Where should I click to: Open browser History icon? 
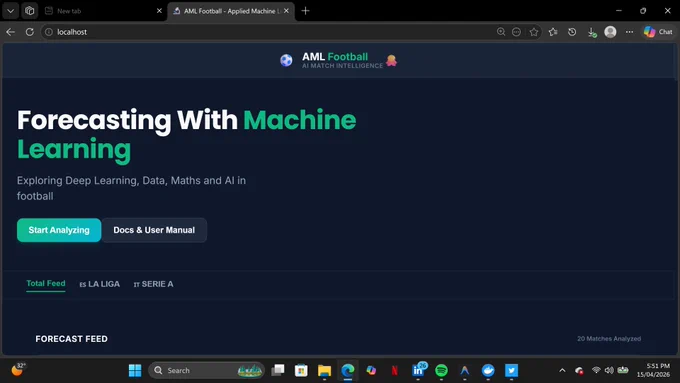(572, 32)
